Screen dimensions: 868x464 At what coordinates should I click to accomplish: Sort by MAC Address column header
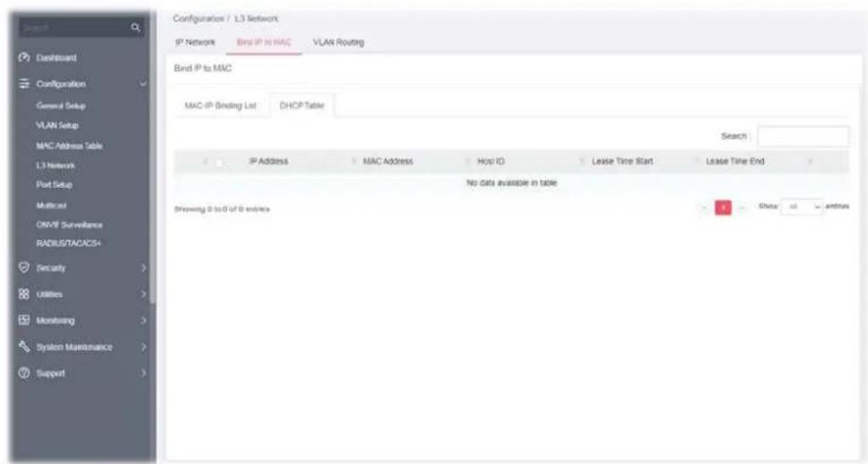tap(387, 162)
